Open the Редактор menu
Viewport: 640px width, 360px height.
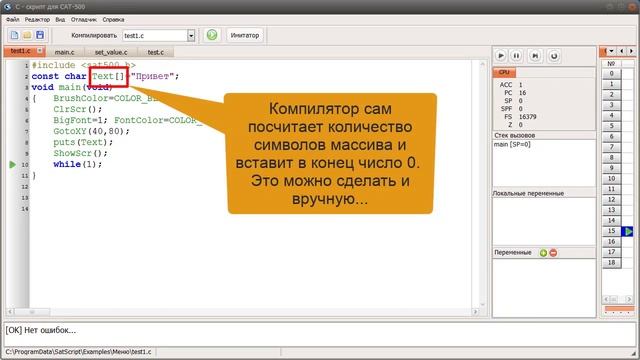point(37,20)
